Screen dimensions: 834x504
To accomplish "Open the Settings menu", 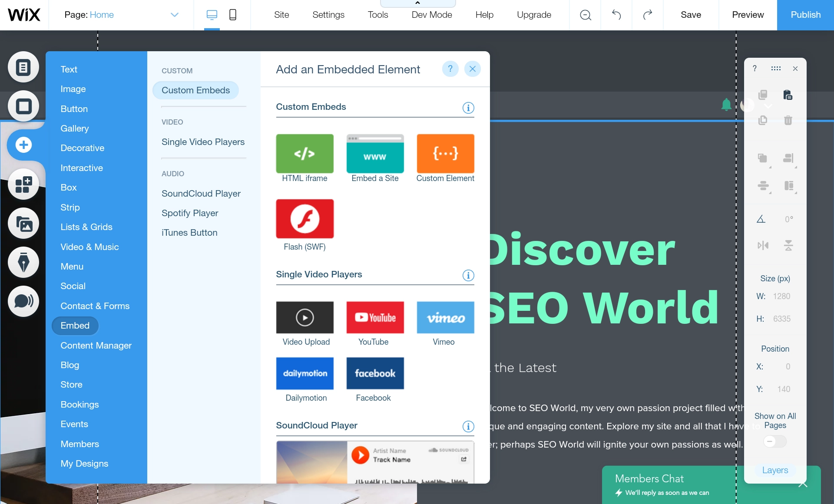I will (328, 15).
